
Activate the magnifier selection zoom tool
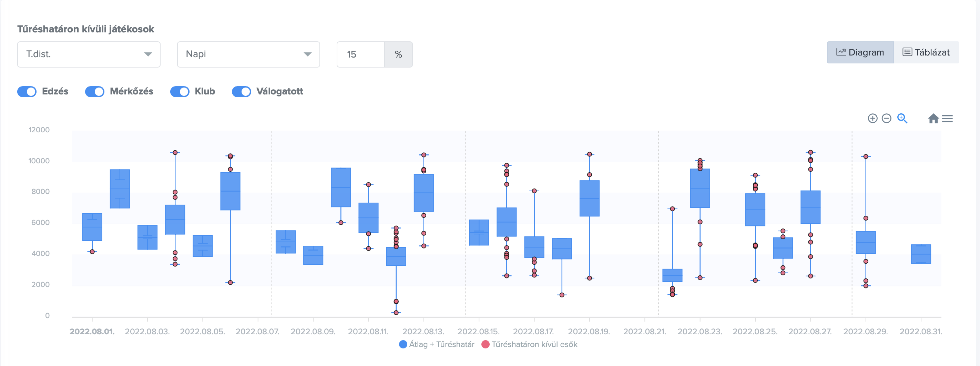pos(902,119)
